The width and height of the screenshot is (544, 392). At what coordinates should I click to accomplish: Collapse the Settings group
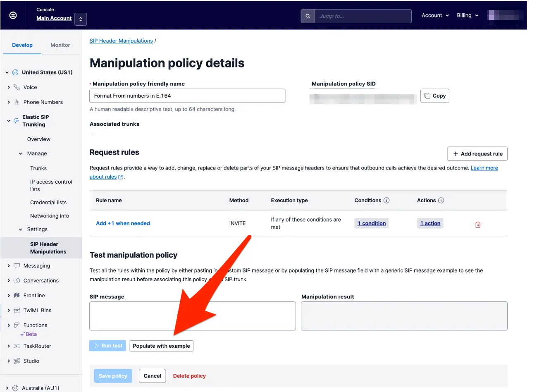[21, 229]
